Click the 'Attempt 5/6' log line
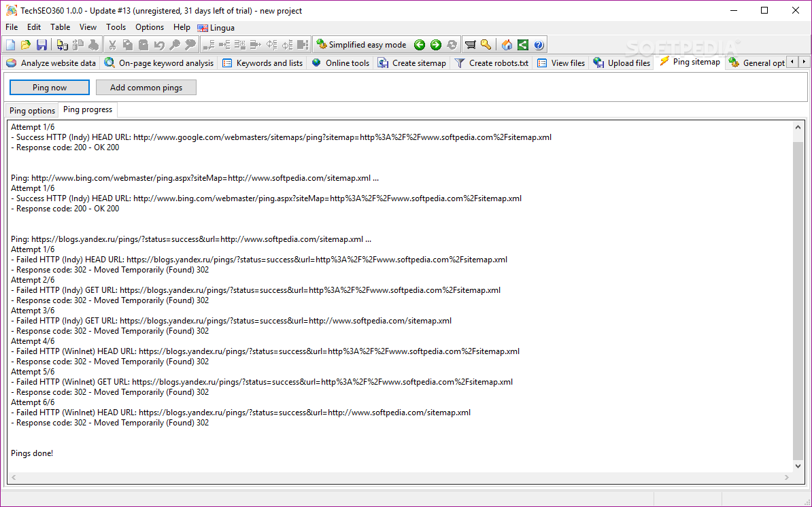The image size is (812, 507). click(x=33, y=372)
